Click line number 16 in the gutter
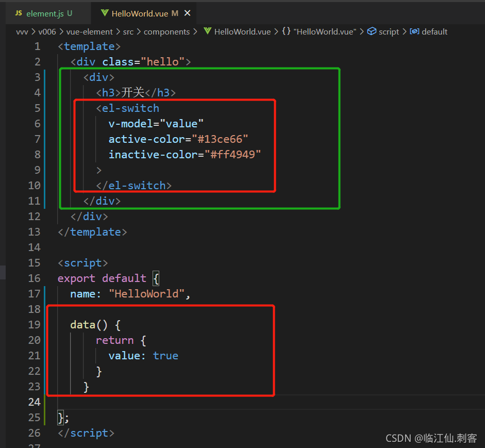The width and height of the screenshot is (485, 448). 35,278
